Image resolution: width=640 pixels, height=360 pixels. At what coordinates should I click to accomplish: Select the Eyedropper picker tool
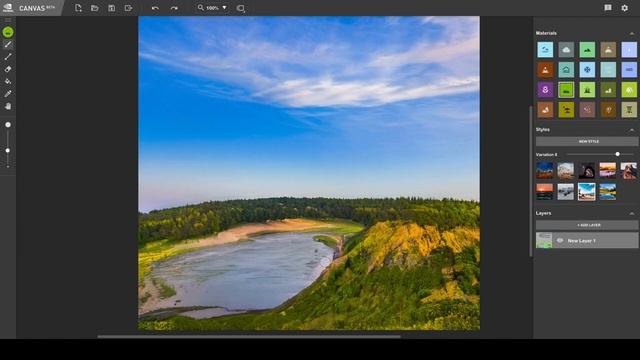click(x=8, y=93)
